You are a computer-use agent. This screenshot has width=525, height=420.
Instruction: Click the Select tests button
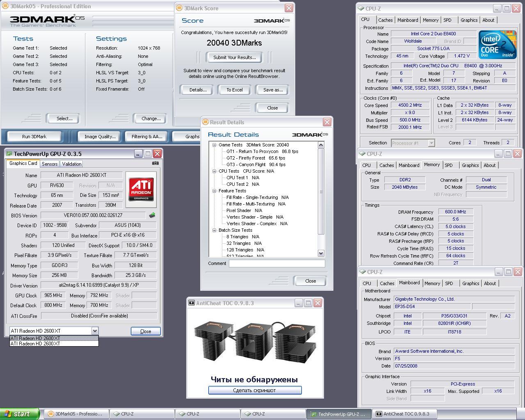point(64,119)
